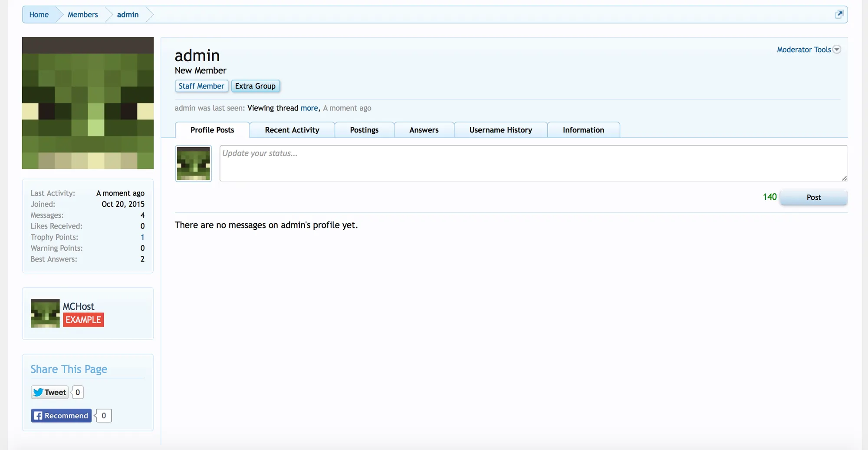
Task: Go to Home in the breadcrumb
Action: click(x=39, y=15)
